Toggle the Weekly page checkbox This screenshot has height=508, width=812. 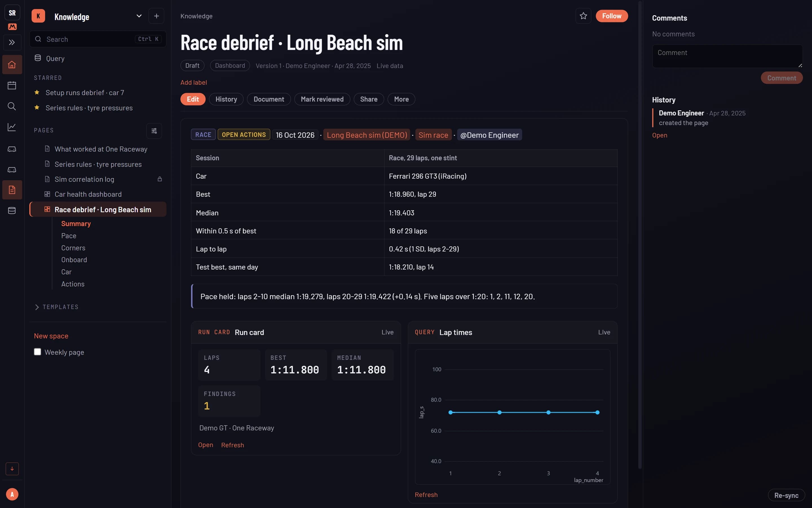click(37, 352)
